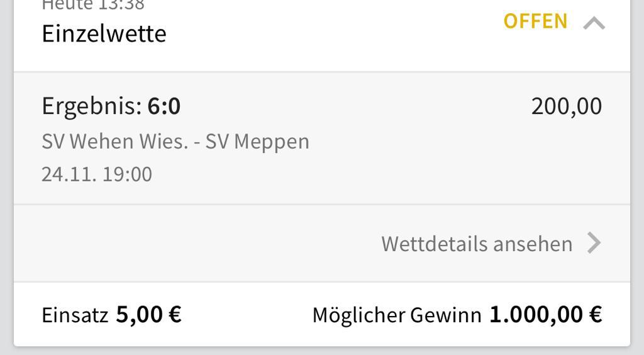Tap the 19:00 kickoff time
This screenshot has height=355, width=644.
[127, 174]
